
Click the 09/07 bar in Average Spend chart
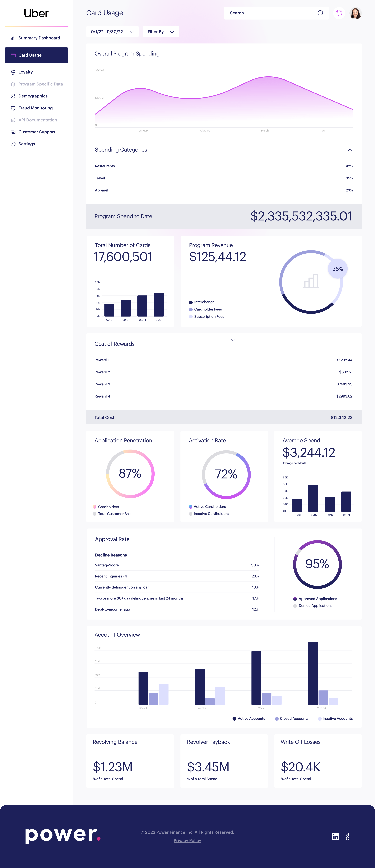click(313, 498)
